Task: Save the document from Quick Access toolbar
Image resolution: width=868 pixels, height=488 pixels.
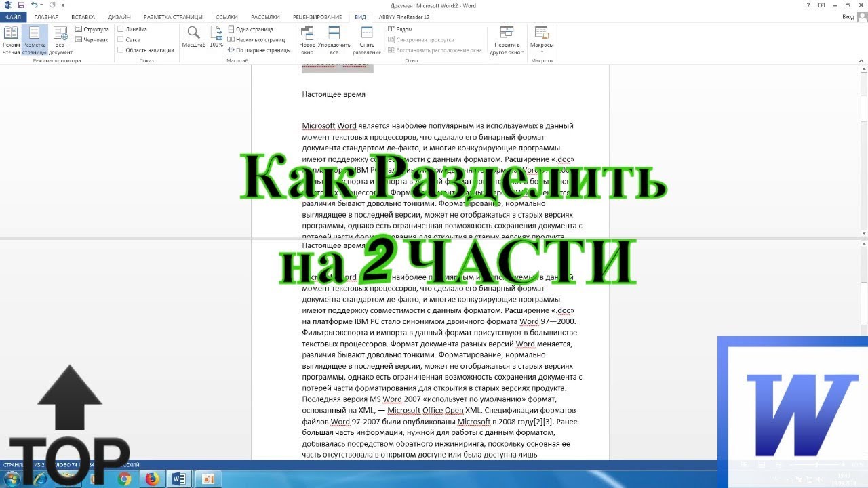Action: (x=21, y=5)
